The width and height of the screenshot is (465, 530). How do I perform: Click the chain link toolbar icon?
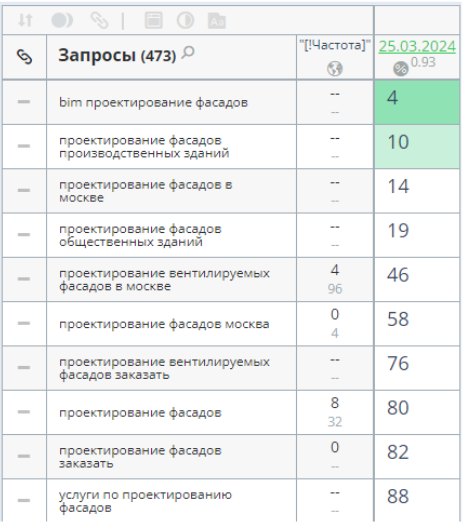[x=99, y=20]
